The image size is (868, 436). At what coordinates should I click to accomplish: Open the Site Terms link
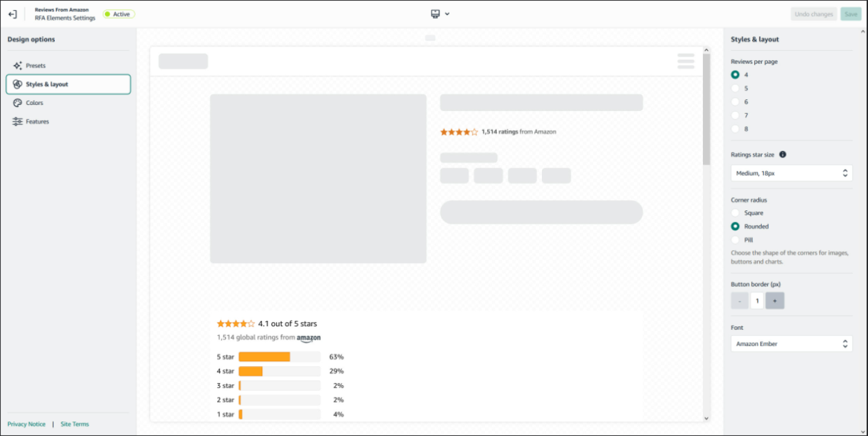74,424
